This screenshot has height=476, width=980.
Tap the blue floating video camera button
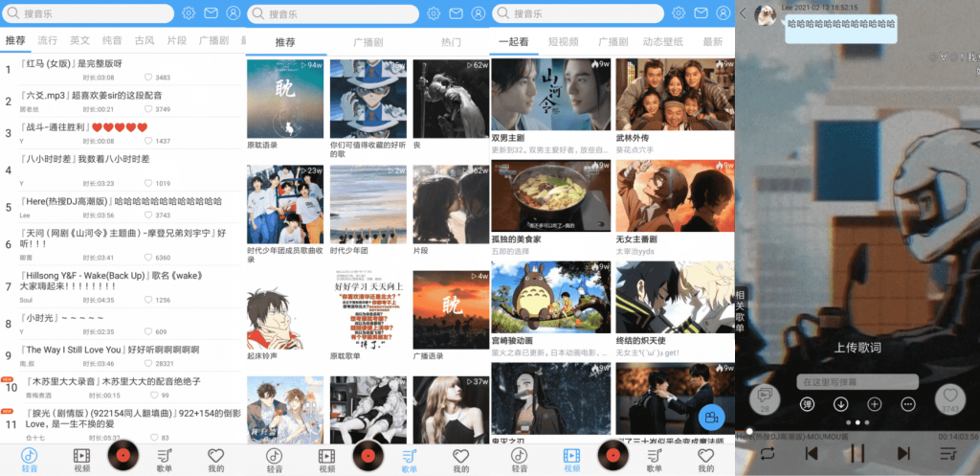(x=709, y=418)
